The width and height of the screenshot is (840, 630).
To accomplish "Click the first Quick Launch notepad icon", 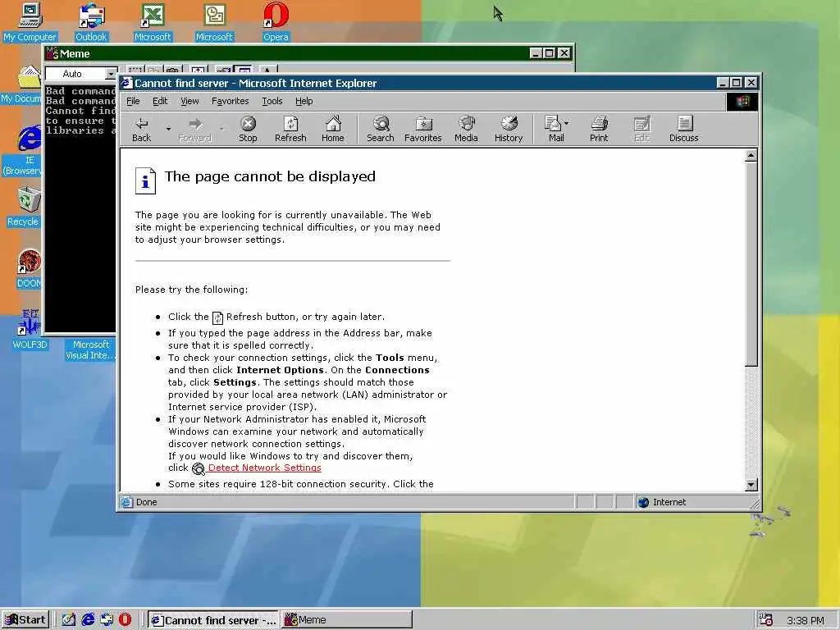I will coord(69,620).
